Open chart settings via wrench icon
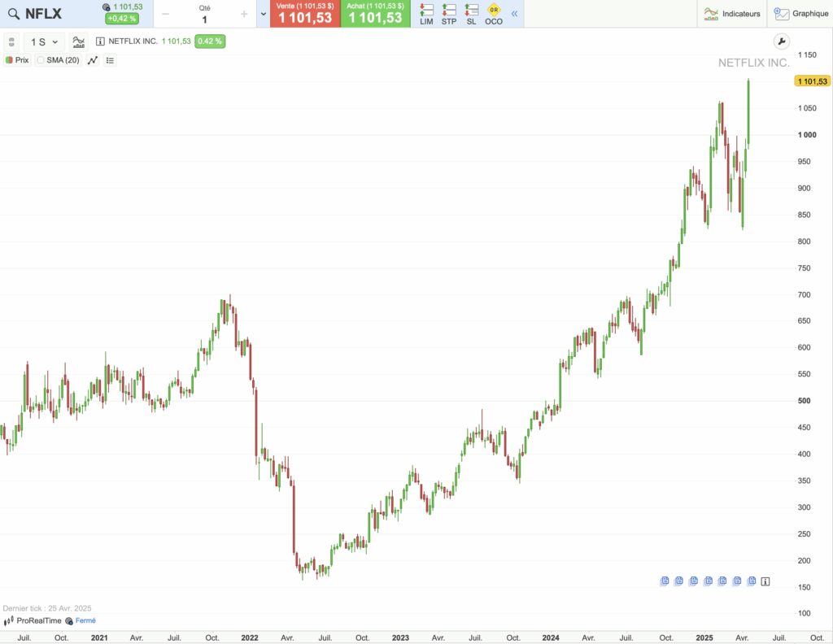 tap(781, 41)
